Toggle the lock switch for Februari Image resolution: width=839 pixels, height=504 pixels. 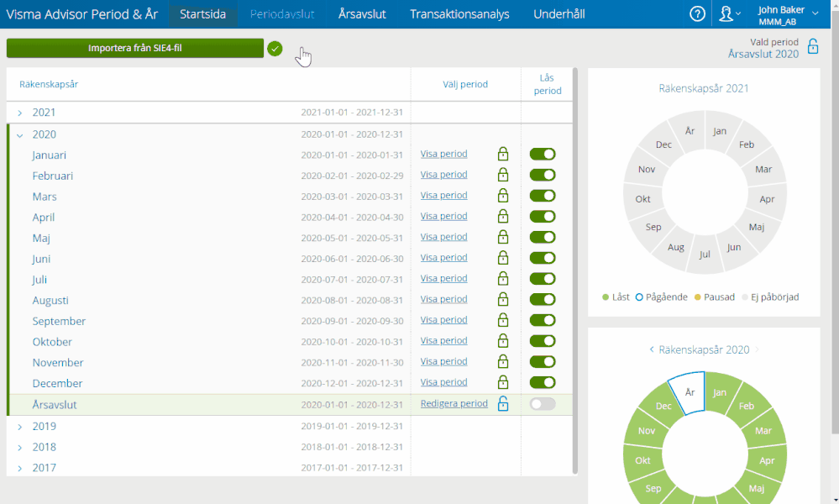tap(543, 175)
